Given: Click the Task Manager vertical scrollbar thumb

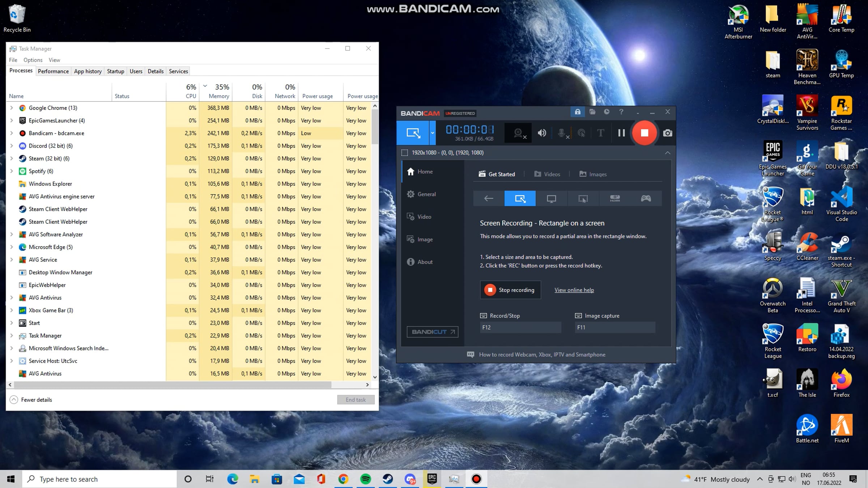Looking at the screenshot, I should [375, 127].
